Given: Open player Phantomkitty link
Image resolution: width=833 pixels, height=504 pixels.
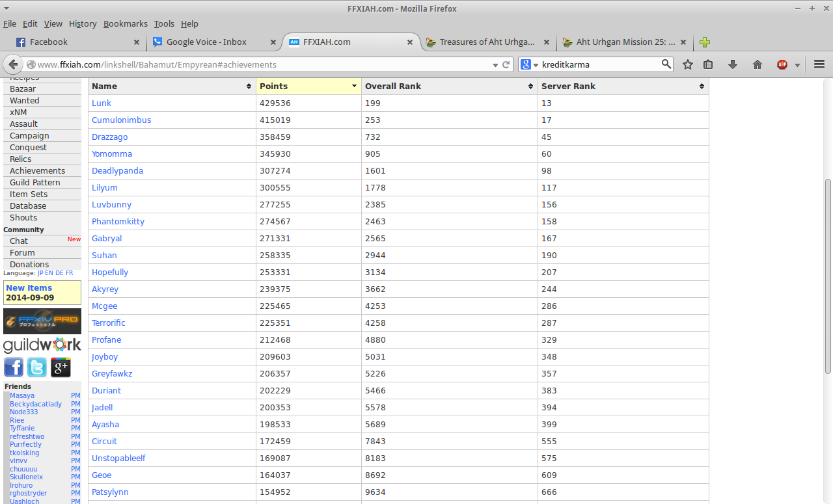Looking at the screenshot, I should pos(118,222).
